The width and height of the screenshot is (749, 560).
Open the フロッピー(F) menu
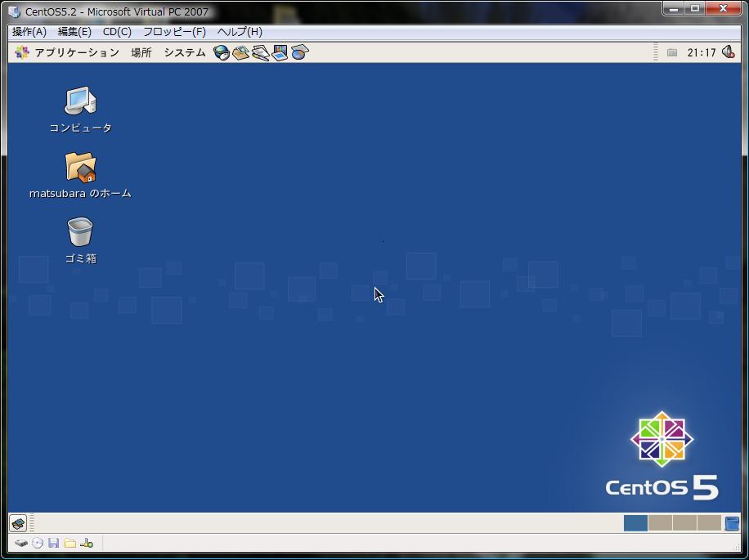174,32
